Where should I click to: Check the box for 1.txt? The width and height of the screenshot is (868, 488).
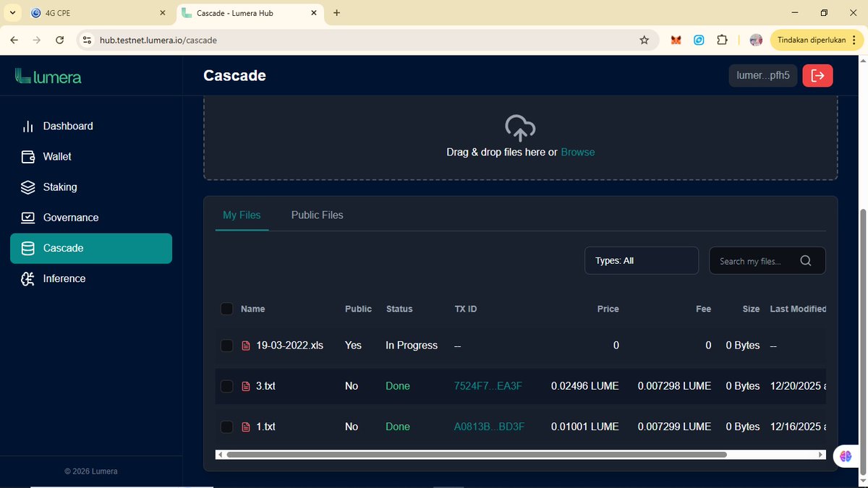pos(226,427)
